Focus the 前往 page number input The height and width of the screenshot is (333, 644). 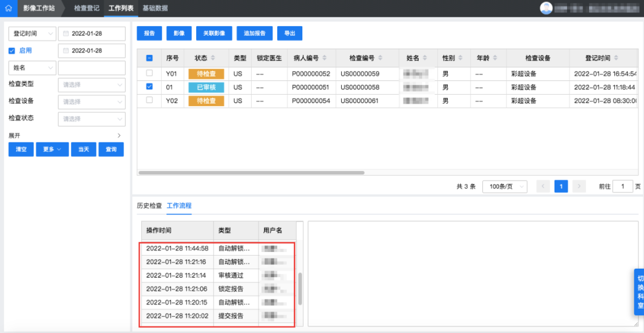point(623,186)
